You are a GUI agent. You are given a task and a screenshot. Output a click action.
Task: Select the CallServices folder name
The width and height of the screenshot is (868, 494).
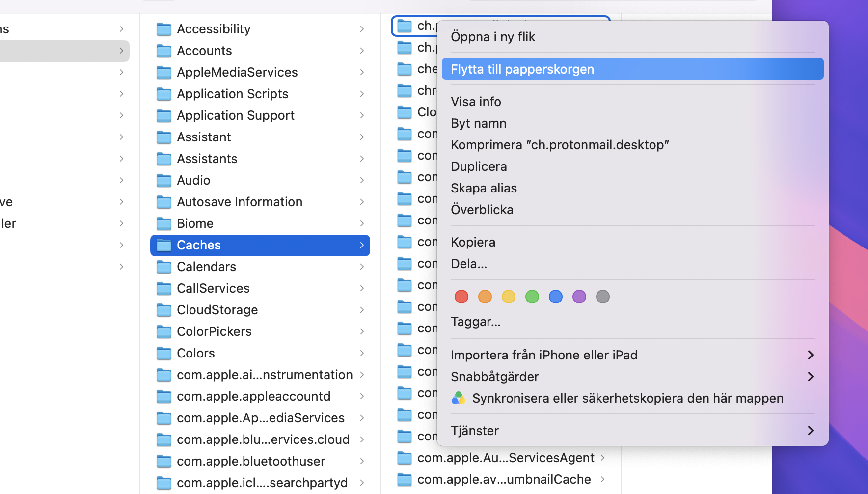tap(213, 289)
